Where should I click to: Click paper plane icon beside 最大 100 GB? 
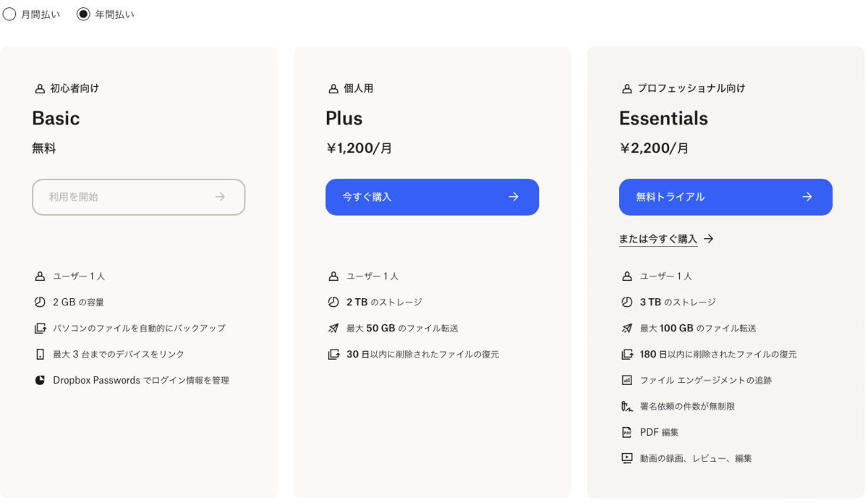[627, 329]
